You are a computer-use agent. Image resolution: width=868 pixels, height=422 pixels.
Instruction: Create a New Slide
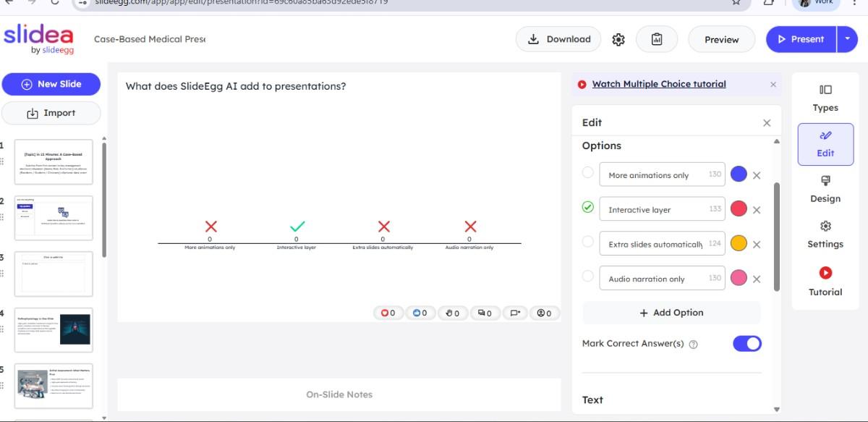click(51, 84)
